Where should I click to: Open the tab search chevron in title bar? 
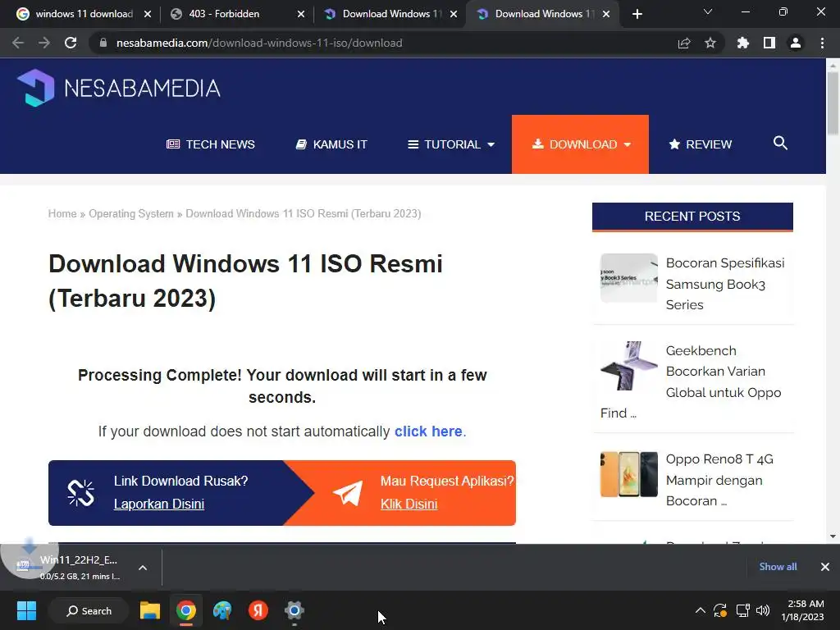coord(708,11)
